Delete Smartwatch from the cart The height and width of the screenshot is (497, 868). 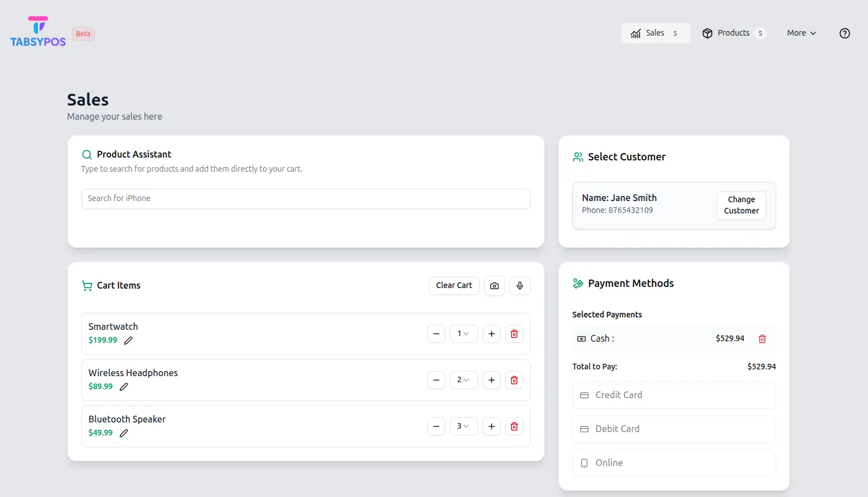tap(514, 334)
